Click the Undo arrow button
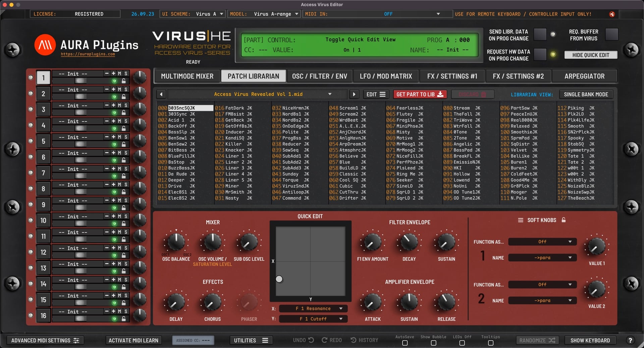 click(x=303, y=340)
